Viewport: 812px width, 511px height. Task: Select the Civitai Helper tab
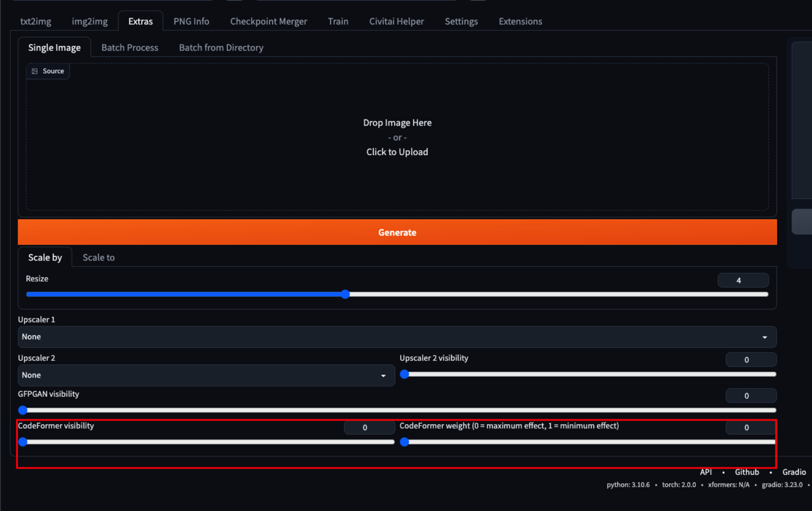click(x=397, y=21)
